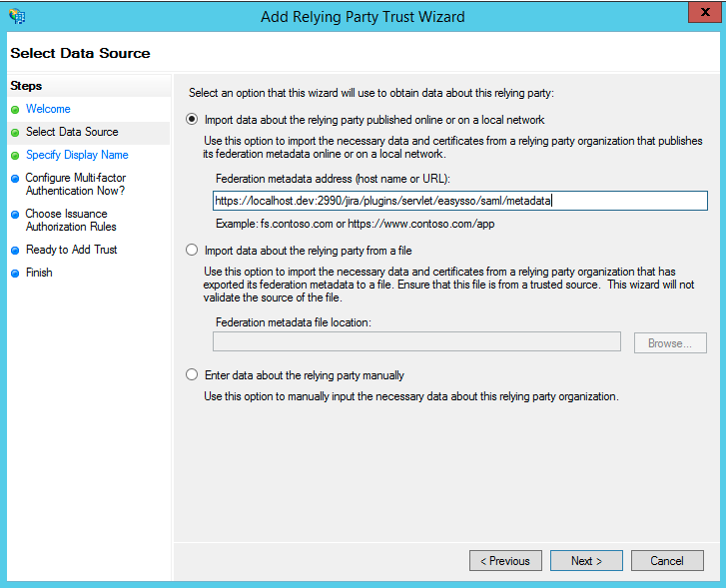
Task: Click the green bullet beside Specify Display Name
Action: [x=15, y=156]
